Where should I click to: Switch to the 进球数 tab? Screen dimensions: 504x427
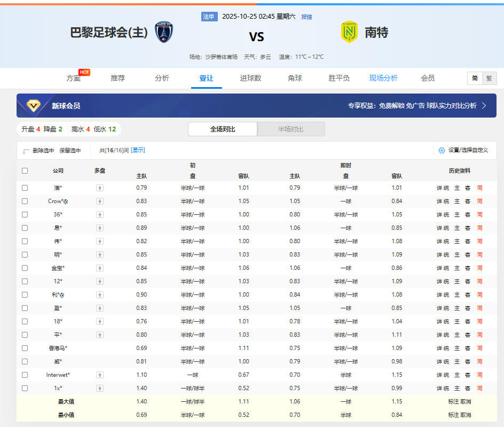[x=250, y=78]
